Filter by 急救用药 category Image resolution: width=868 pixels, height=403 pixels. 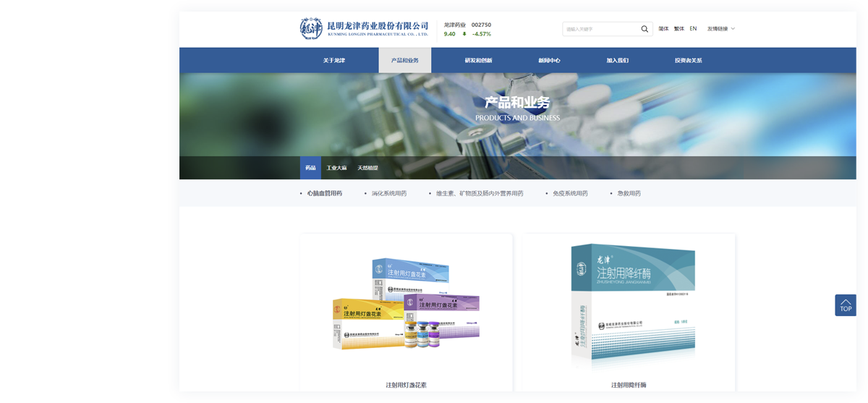tap(629, 194)
